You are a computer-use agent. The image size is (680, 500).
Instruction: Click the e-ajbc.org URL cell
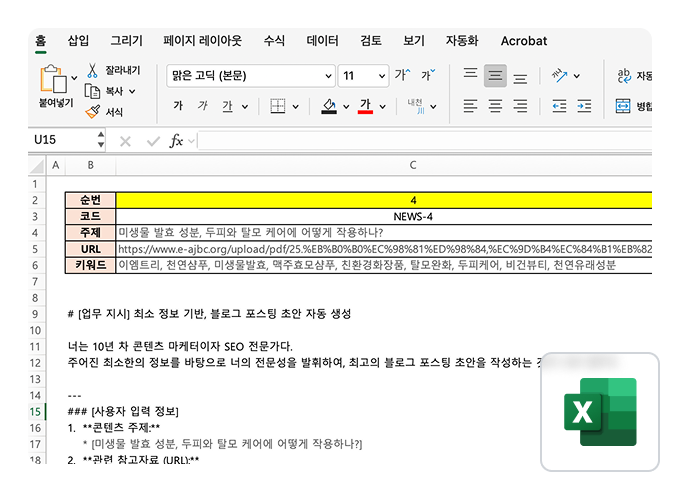click(384, 249)
